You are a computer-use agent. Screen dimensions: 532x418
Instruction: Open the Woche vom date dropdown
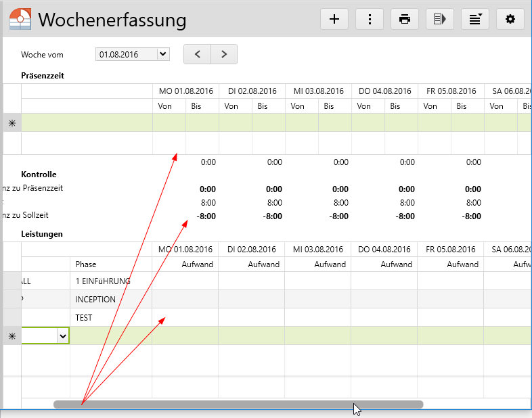click(x=162, y=54)
